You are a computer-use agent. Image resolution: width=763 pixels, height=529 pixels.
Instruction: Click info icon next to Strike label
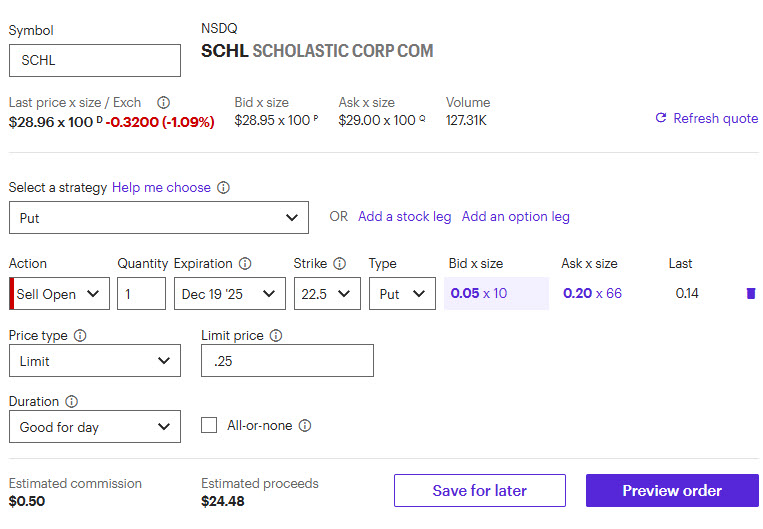[x=340, y=264]
